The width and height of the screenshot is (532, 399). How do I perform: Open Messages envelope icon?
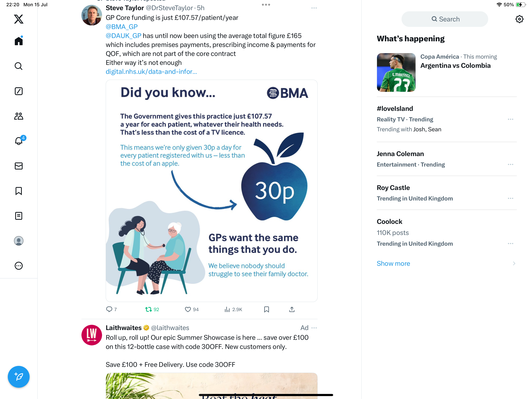click(x=18, y=166)
